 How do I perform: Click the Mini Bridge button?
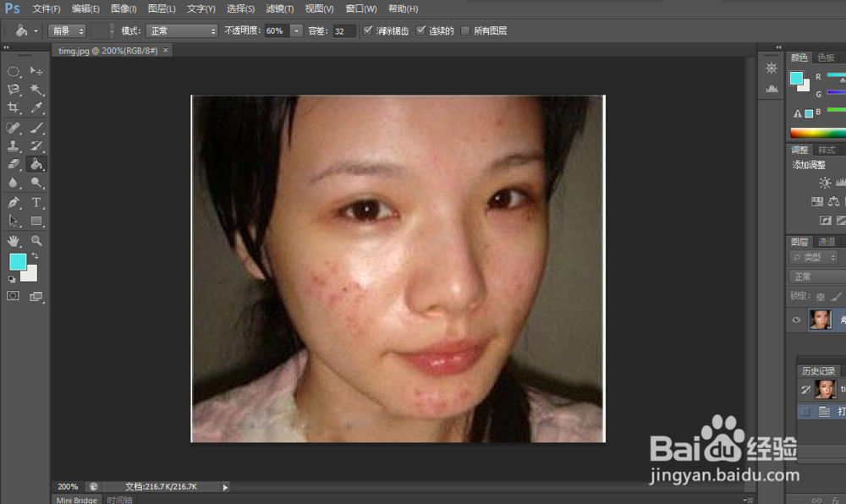76,500
